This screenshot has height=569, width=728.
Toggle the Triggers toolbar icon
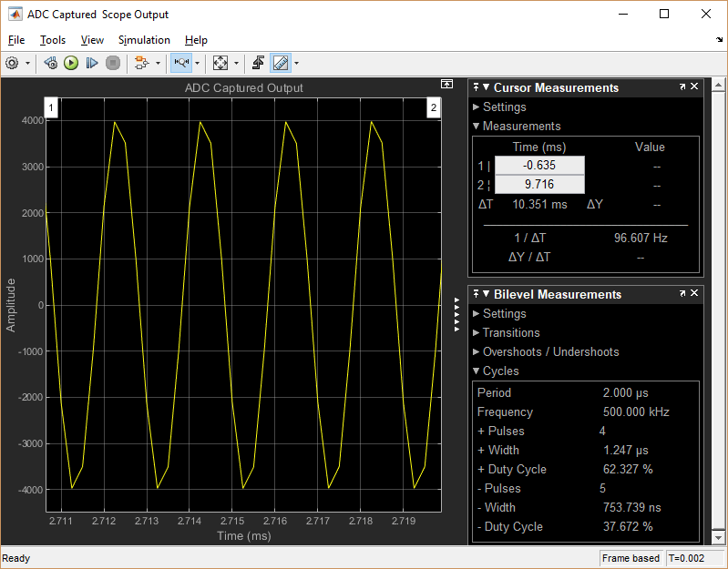click(258, 63)
